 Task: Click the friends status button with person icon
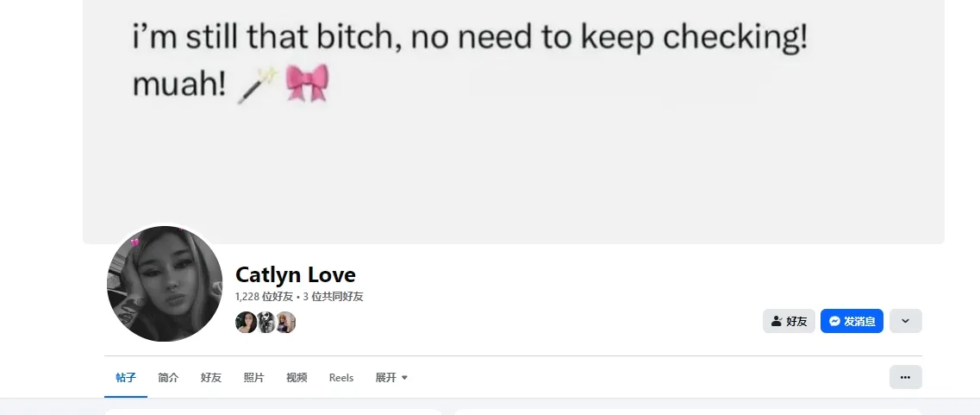[788, 321]
